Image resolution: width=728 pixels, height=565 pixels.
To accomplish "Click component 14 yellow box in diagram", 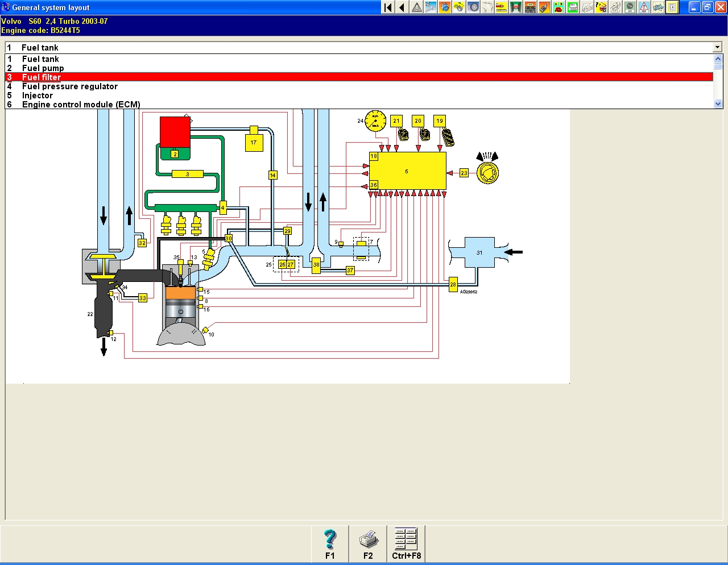I will [273, 175].
